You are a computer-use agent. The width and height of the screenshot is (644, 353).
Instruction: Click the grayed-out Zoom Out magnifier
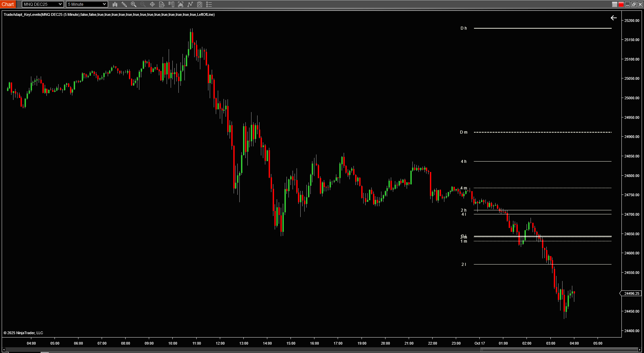[x=143, y=4]
